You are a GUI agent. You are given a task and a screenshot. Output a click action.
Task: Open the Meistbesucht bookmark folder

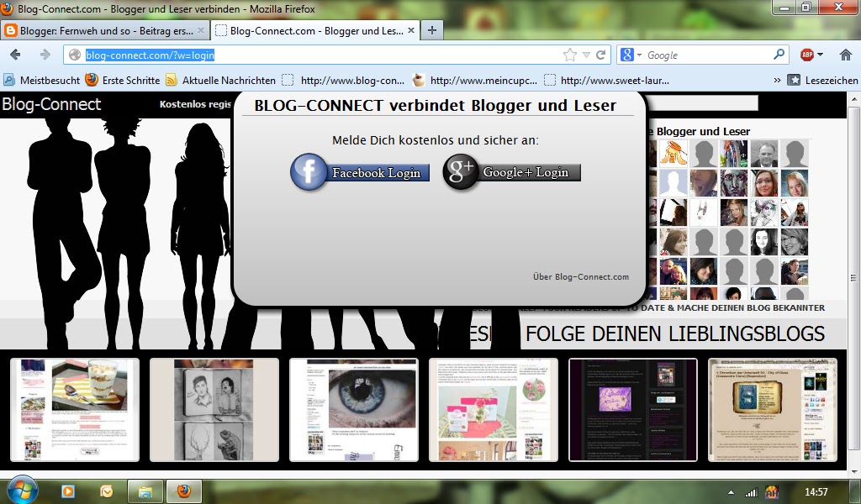42,80
